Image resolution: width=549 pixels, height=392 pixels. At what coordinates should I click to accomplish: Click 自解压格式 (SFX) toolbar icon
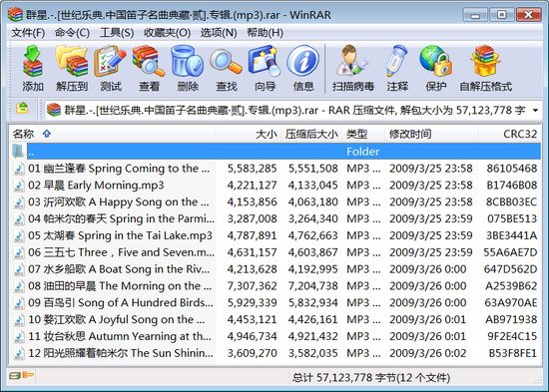coord(486,68)
